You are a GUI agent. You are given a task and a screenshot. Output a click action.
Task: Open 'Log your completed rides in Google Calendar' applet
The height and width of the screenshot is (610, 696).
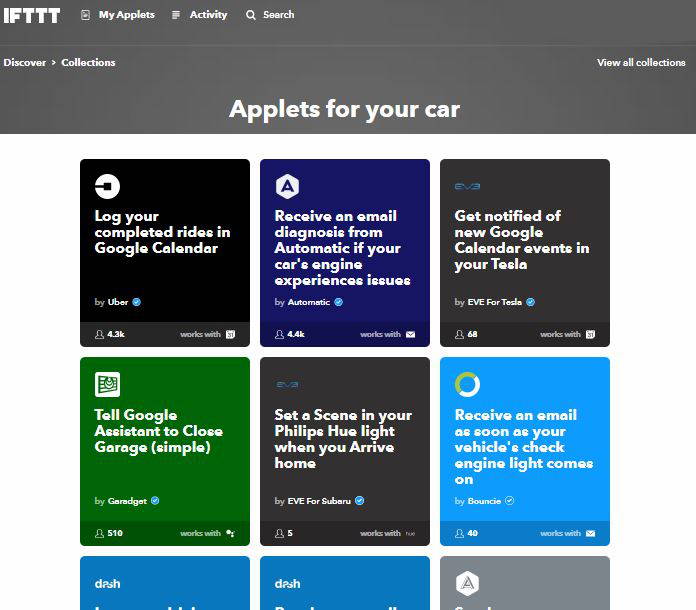(162, 232)
